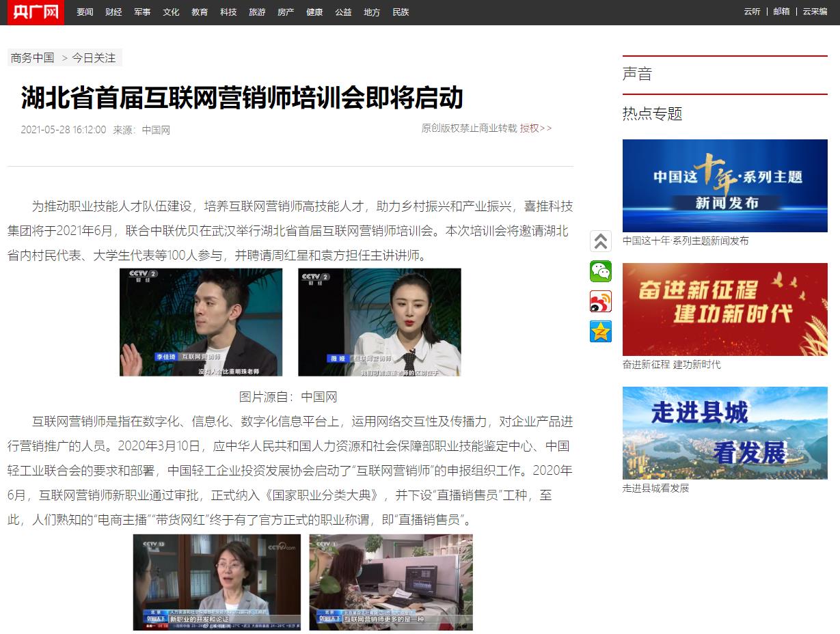This screenshot has height=634, width=840.
Task: Open the 李佳琦 CCTV screenshot image
Action: (201, 322)
